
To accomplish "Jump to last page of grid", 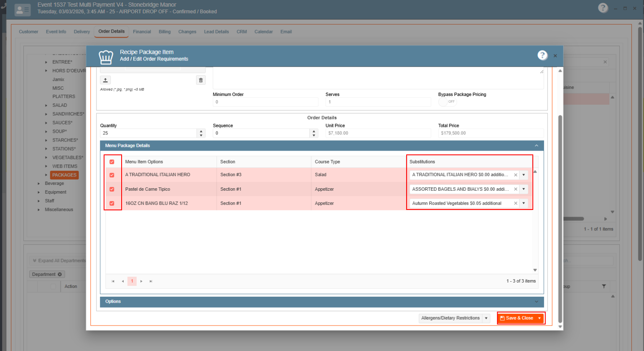I will 151,281.
